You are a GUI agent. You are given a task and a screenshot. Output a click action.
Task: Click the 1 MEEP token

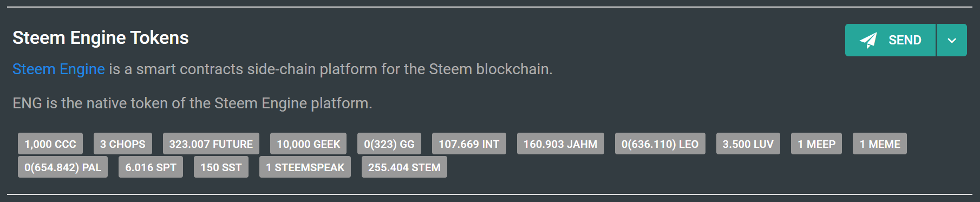click(x=816, y=144)
